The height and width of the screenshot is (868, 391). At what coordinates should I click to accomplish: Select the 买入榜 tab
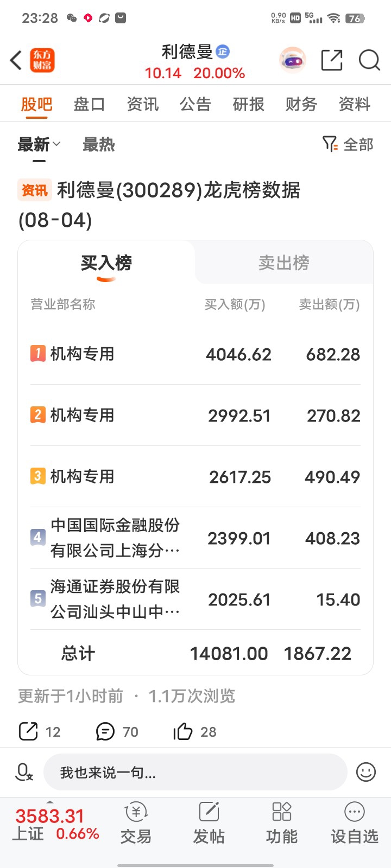pos(106,263)
